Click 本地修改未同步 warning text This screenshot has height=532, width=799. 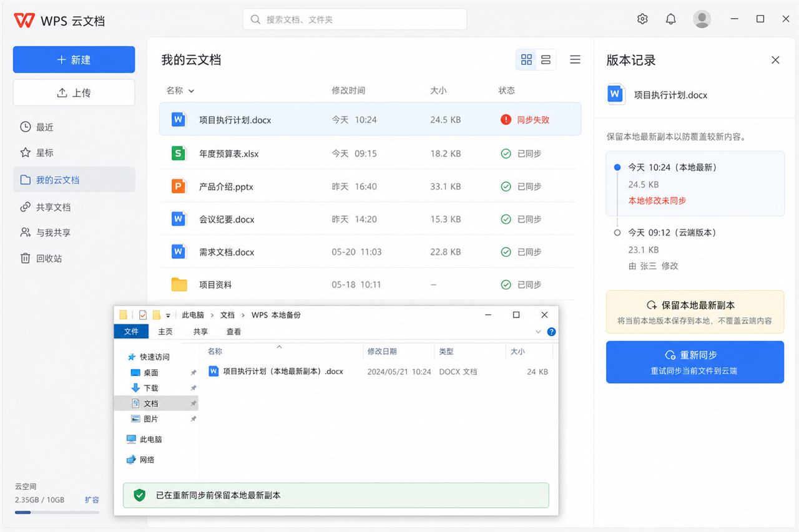tap(657, 200)
